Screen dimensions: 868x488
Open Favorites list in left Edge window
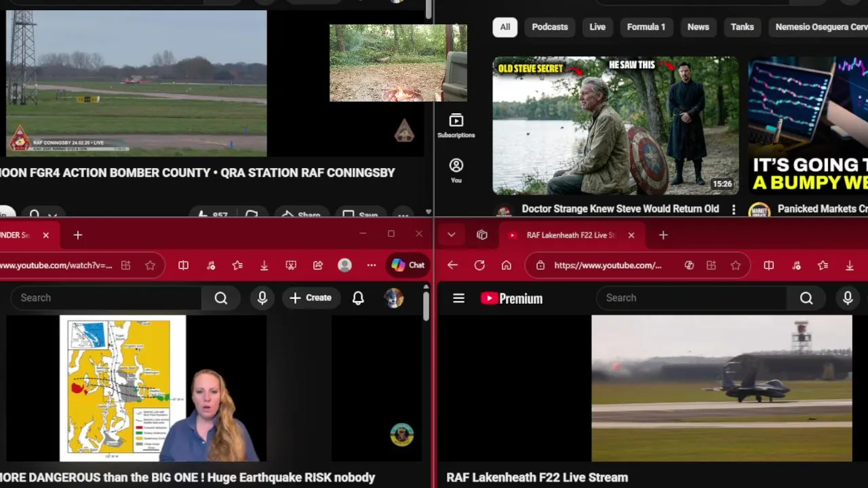pos(237,266)
